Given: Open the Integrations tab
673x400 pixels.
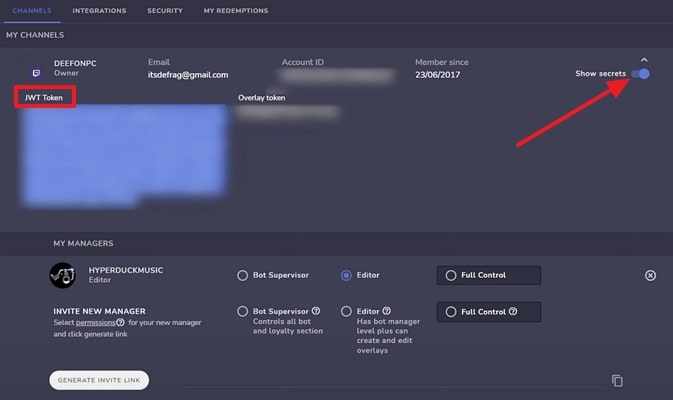Looking at the screenshot, I should [x=99, y=11].
